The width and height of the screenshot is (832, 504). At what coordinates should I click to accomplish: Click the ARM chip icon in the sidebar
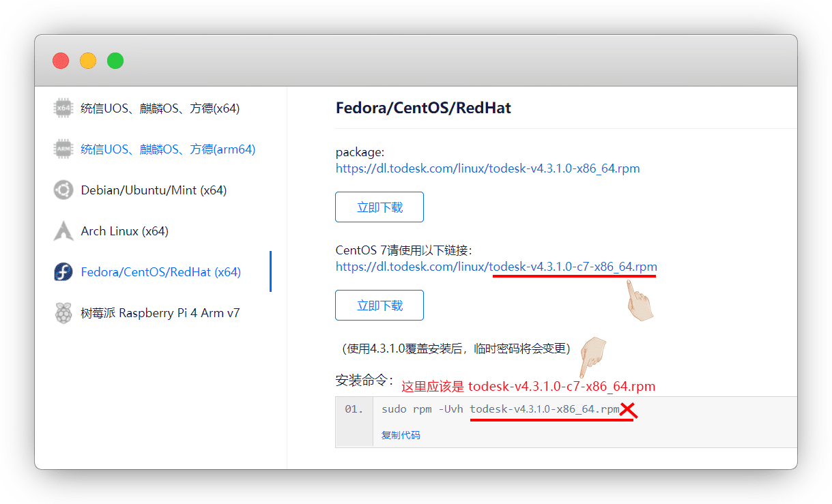pos(63,149)
